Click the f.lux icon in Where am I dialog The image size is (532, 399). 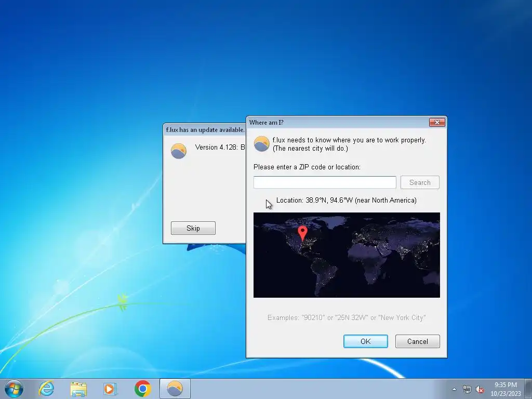click(262, 144)
